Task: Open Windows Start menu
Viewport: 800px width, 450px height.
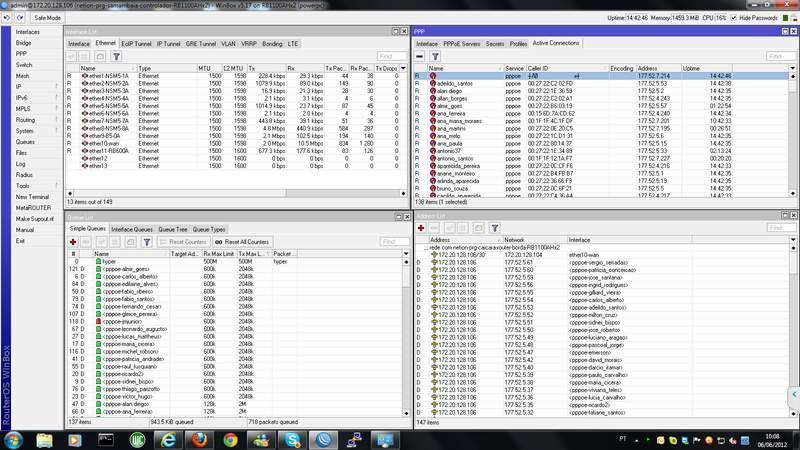Action: tap(13, 440)
